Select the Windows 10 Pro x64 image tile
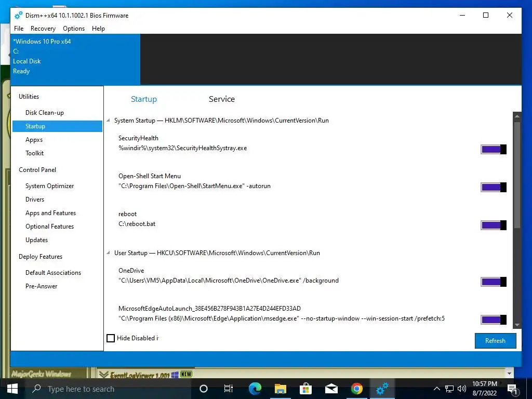Viewport: 532px width, 399px height. click(x=75, y=59)
